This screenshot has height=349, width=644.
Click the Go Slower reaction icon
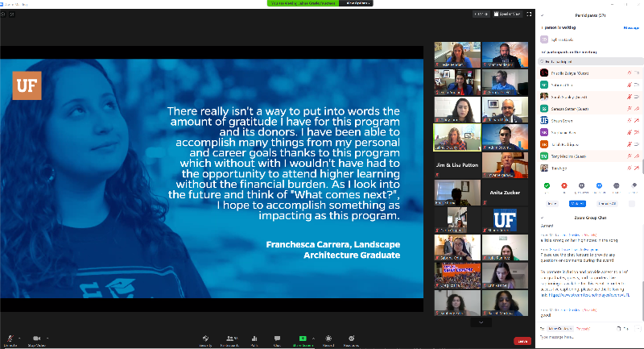click(581, 186)
